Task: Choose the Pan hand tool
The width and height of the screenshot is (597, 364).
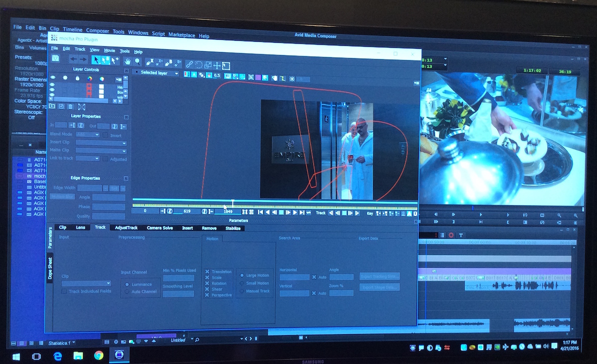Action: point(127,61)
